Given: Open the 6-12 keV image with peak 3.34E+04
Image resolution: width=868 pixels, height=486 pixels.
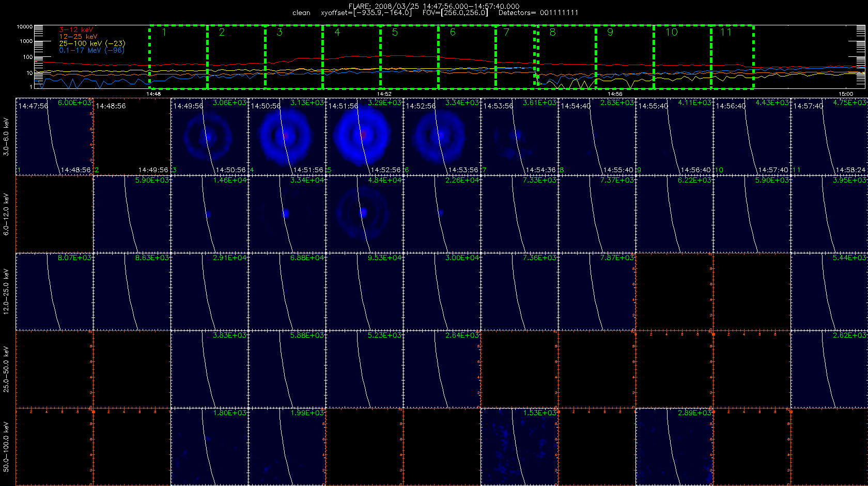Looking at the screenshot, I should tap(287, 214).
